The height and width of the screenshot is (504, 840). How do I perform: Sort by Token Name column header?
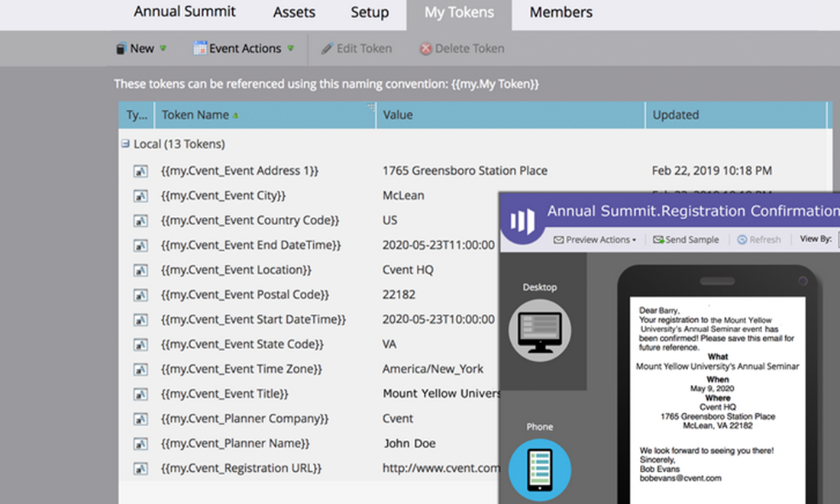tap(265, 115)
